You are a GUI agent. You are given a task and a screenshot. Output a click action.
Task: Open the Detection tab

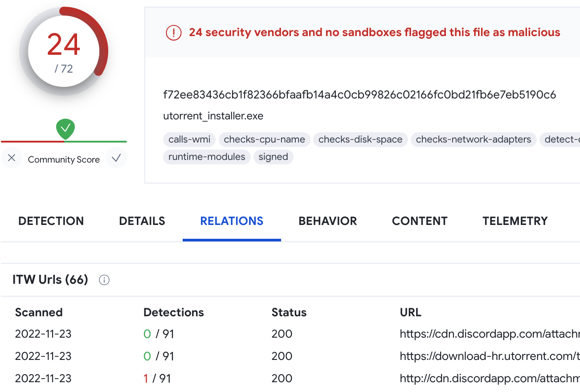coord(51,221)
